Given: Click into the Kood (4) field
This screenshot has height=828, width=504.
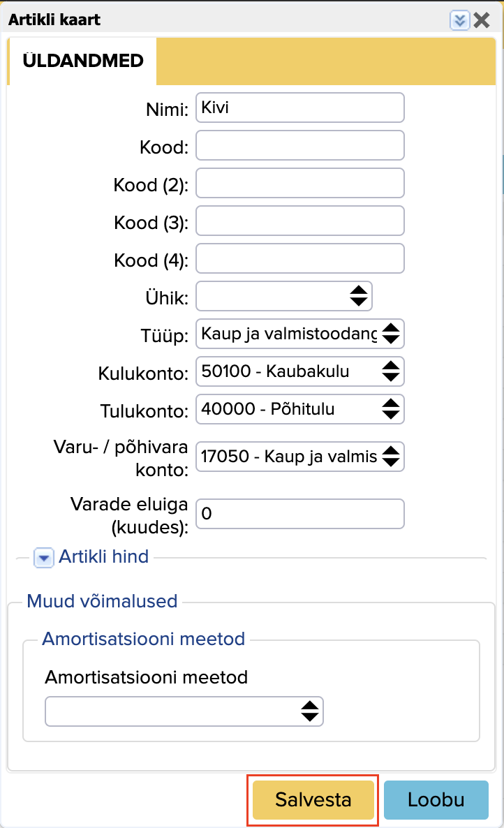Looking at the screenshot, I should pos(300,258).
